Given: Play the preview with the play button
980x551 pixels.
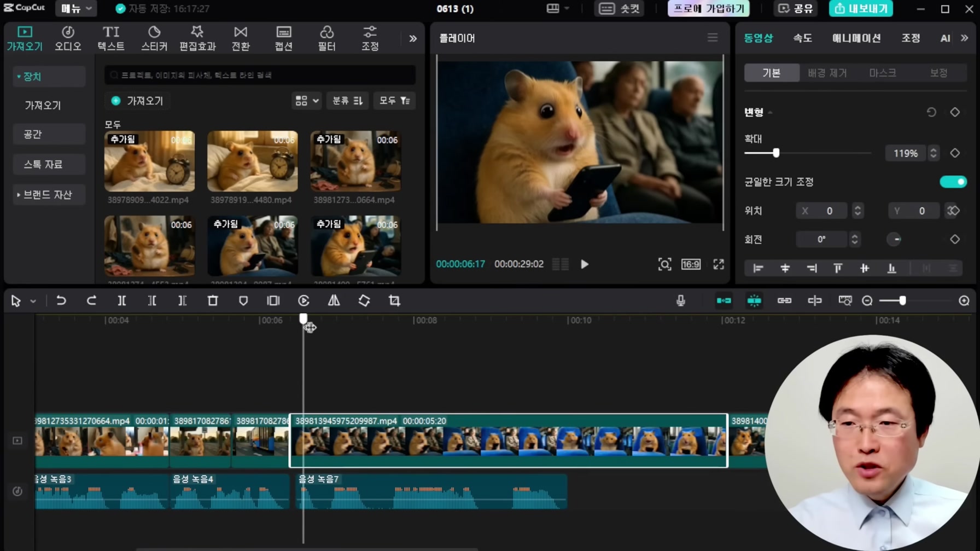Looking at the screenshot, I should 585,264.
